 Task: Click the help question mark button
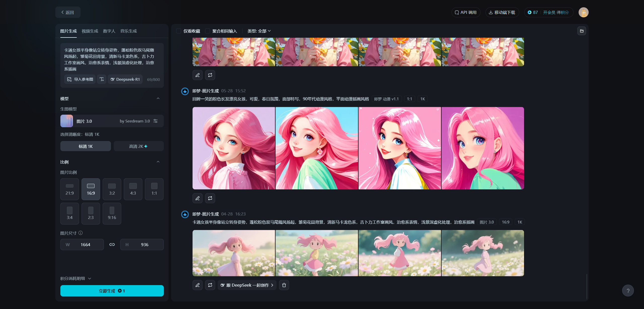628,291
